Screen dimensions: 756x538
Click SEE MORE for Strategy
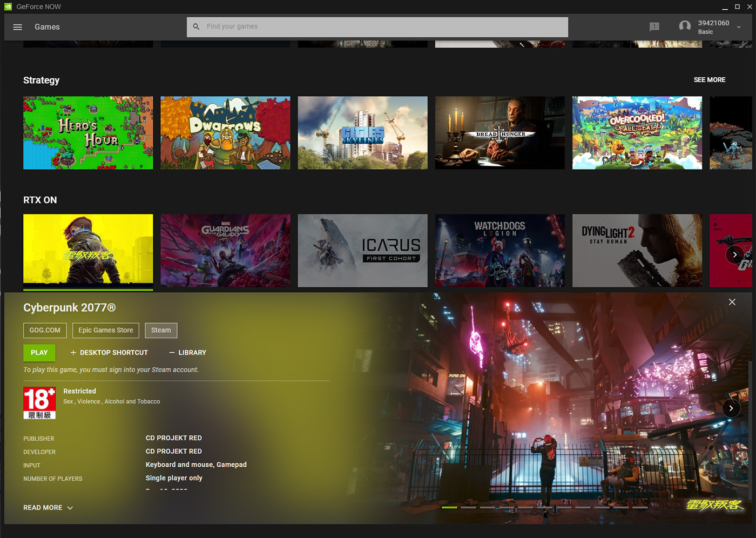710,80
